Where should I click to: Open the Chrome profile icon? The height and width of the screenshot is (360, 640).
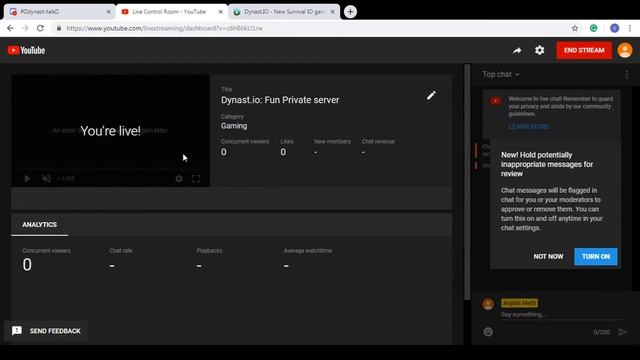pos(614,28)
